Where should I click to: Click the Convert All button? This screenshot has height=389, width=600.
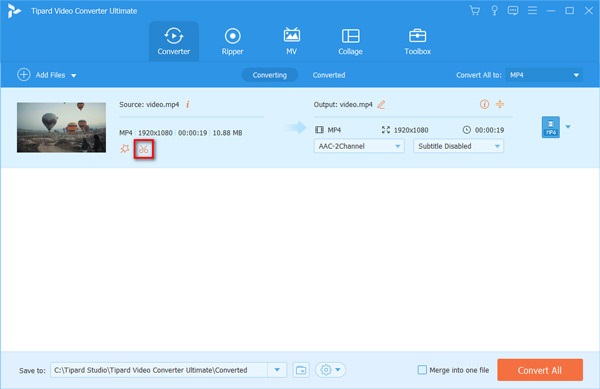coord(540,370)
